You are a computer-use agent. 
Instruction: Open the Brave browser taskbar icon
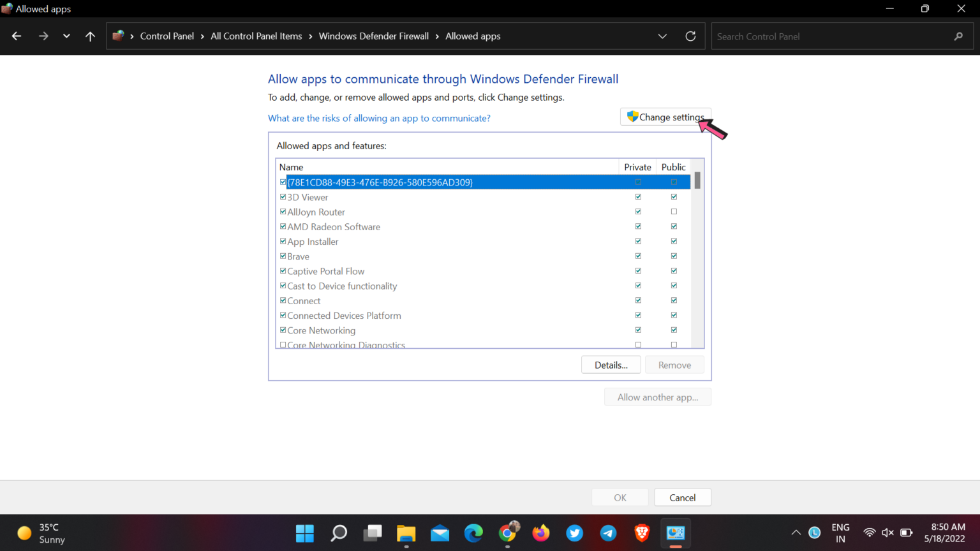pos(641,533)
